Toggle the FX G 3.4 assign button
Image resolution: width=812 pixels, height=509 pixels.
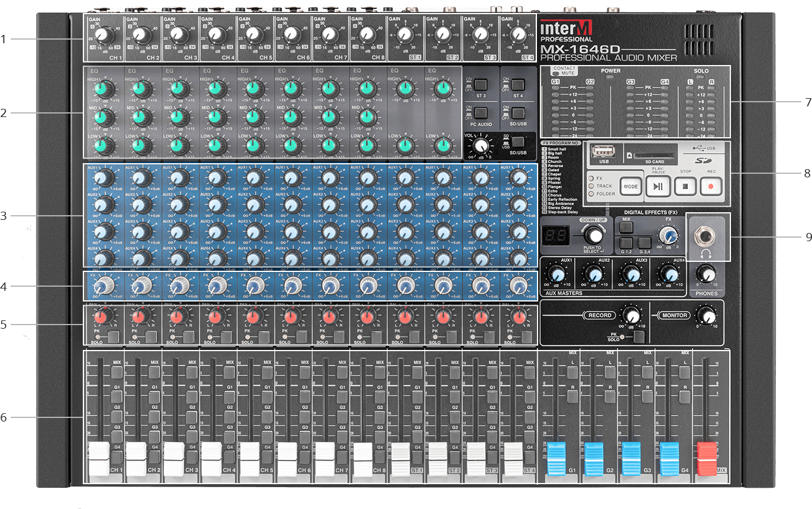click(645, 242)
